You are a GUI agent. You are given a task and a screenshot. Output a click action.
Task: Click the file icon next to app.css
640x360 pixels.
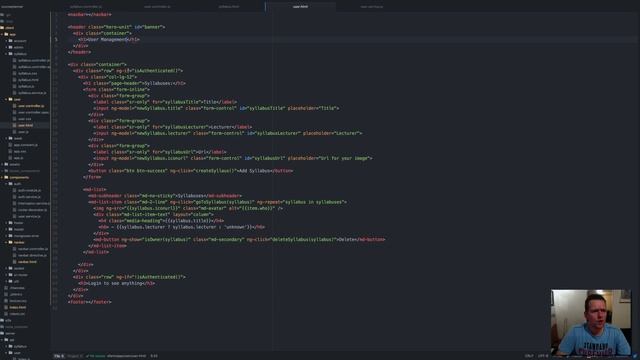click(11, 151)
